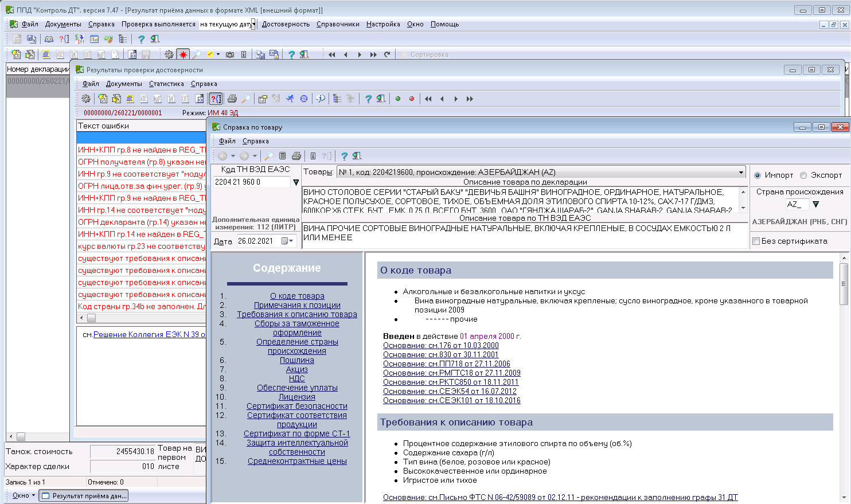The image size is (851, 504).
Task: Open the Достоверность menu
Action: [x=286, y=24]
